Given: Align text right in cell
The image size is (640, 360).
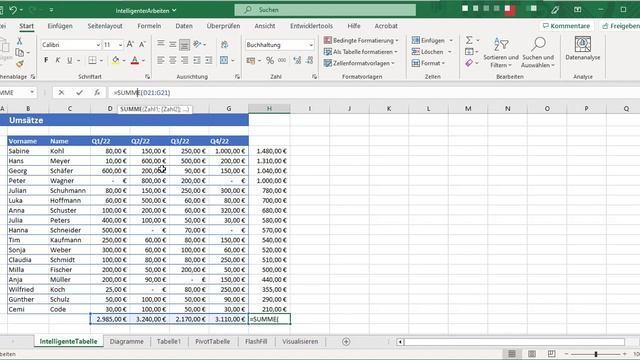Looking at the screenshot, I should point(184,60).
